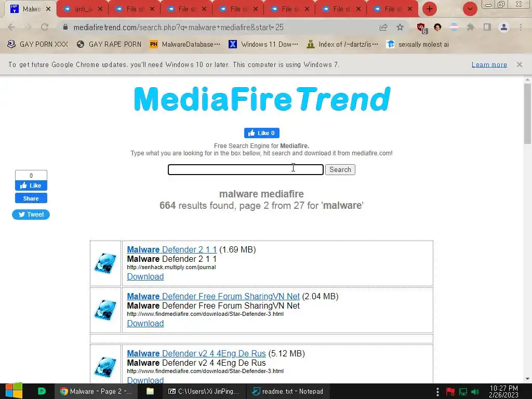Open the Chrome profile avatar button
Screen dimensions: 532x399
pos(504,27)
